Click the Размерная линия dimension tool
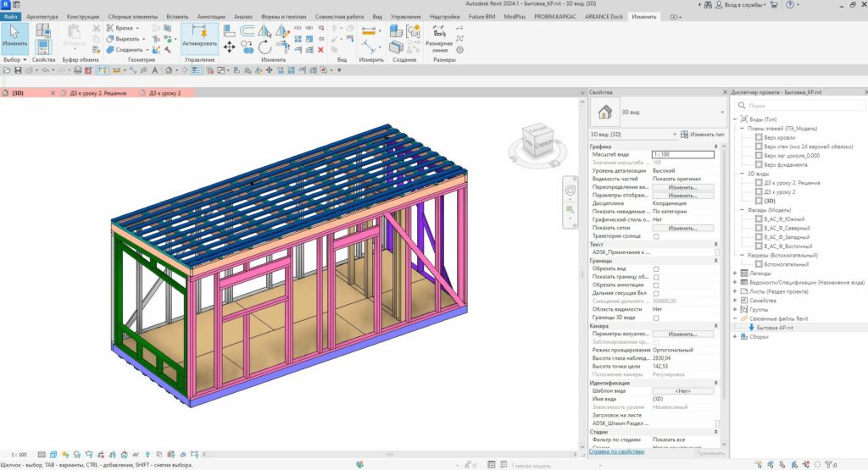The image size is (868, 470). pos(438,33)
